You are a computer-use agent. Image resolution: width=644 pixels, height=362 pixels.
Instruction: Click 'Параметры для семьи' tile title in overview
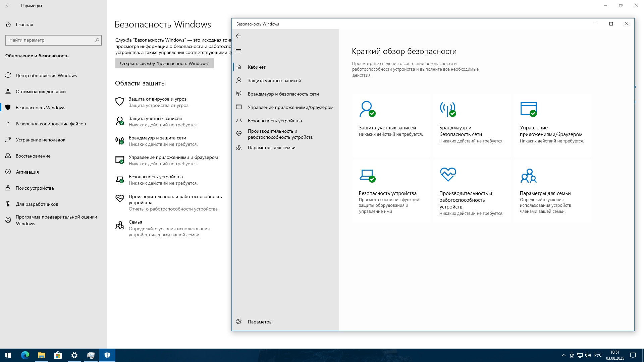click(x=545, y=193)
